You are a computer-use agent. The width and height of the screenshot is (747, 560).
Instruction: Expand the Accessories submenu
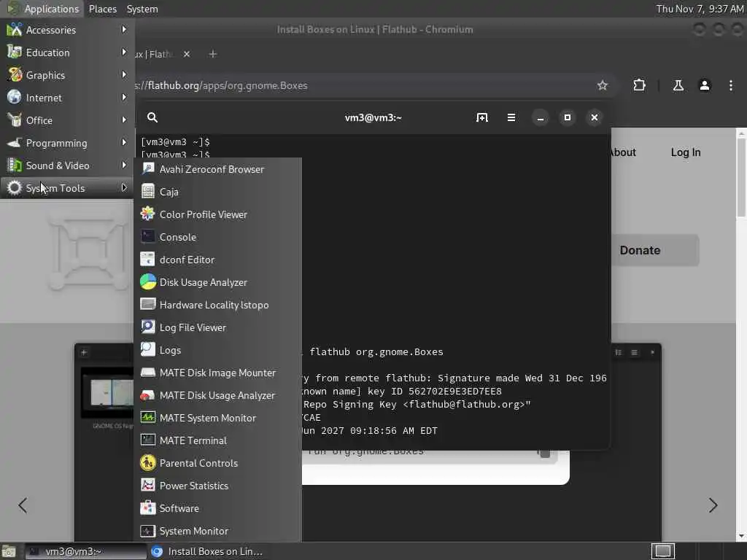pyautogui.click(x=67, y=29)
